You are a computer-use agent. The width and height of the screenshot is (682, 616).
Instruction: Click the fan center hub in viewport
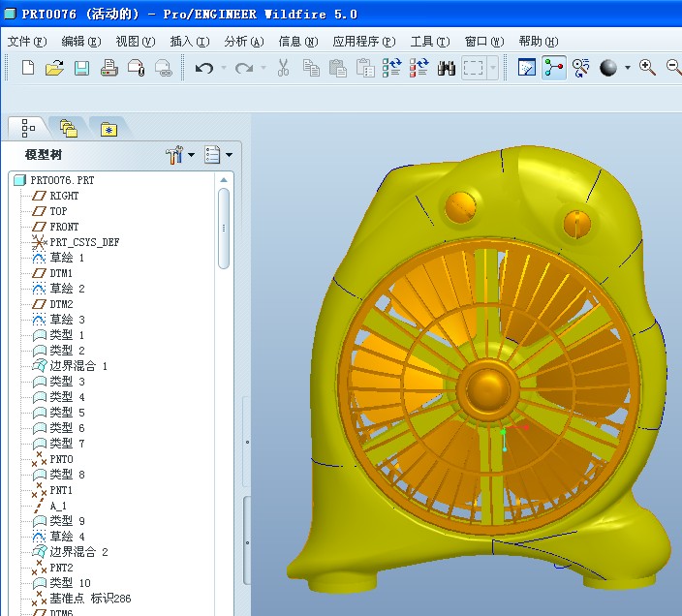[487, 388]
